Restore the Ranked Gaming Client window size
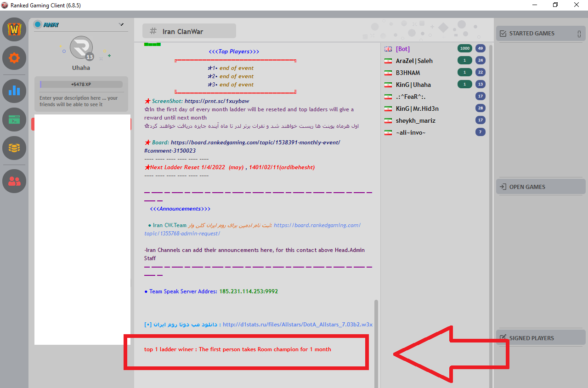 tap(555, 5)
